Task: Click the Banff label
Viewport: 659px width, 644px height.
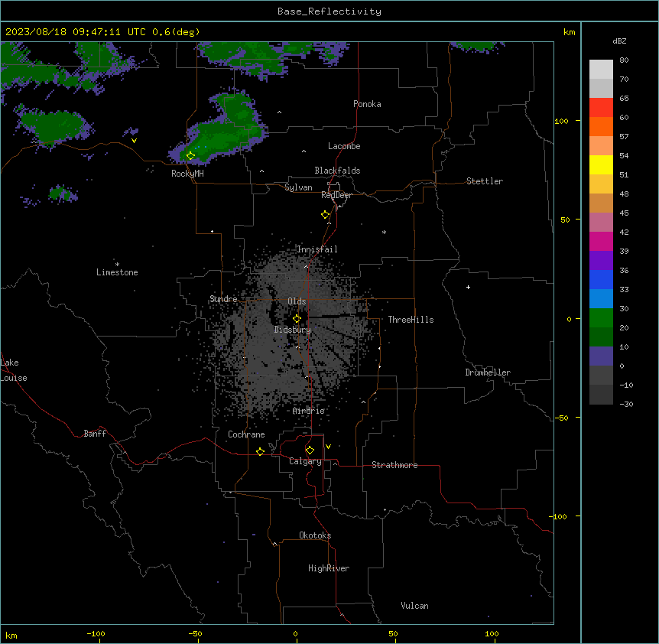Action: [x=95, y=434]
